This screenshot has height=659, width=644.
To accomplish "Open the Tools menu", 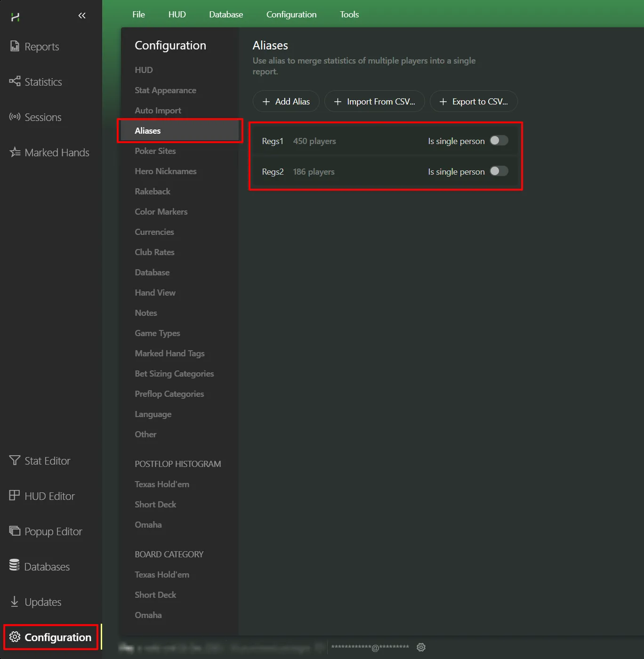I will pos(349,15).
